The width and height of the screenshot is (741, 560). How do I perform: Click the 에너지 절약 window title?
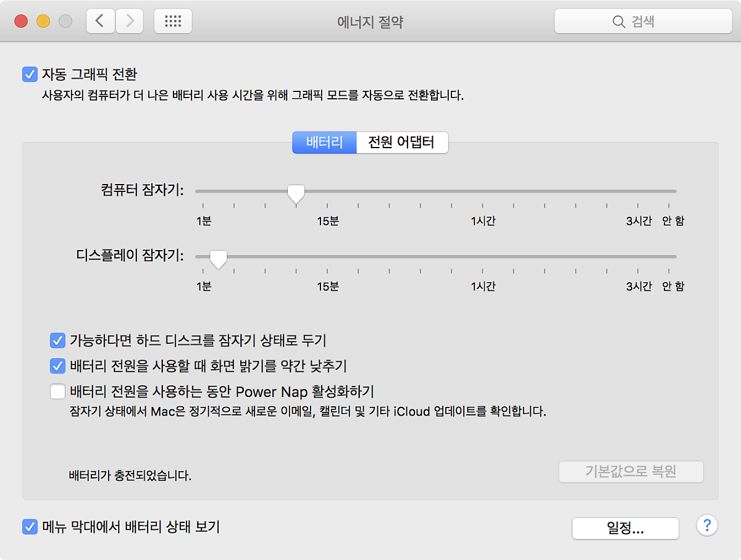pos(371,22)
